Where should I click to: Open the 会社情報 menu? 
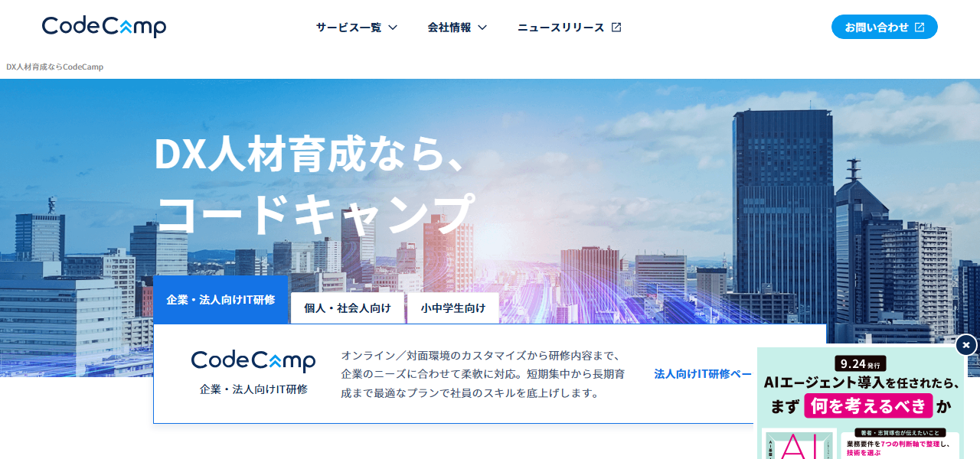point(457,28)
